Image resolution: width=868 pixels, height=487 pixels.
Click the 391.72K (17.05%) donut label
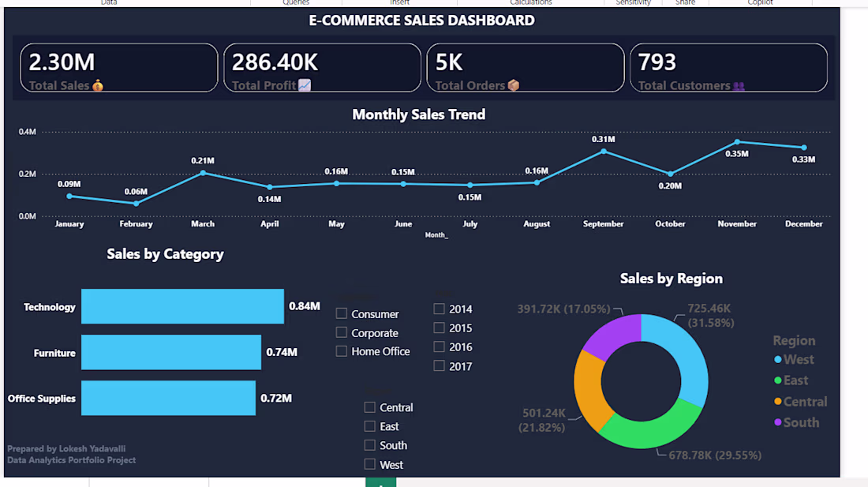[563, 309]
